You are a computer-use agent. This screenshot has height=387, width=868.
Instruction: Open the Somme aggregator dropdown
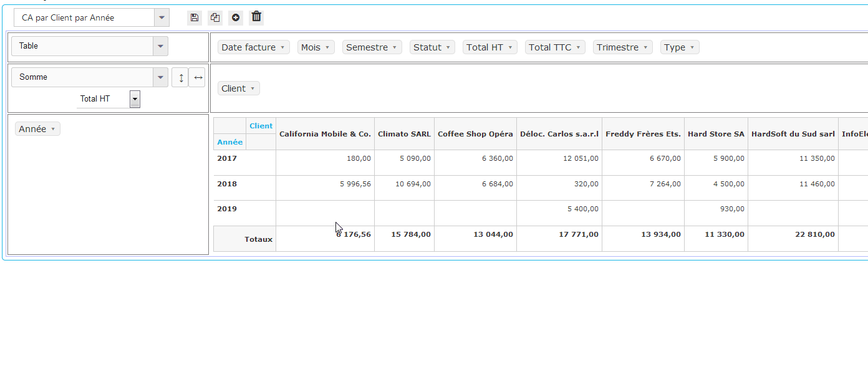pos(160,77)
